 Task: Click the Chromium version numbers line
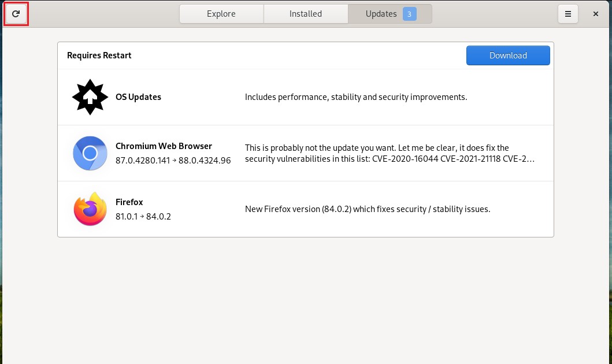pyautogui.click(x=173, y=160)
